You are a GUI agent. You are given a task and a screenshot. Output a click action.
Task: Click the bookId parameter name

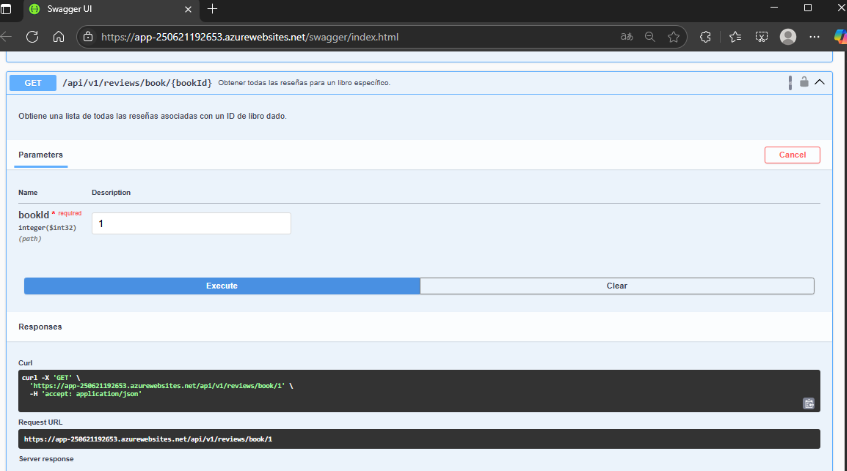[33, 215]
